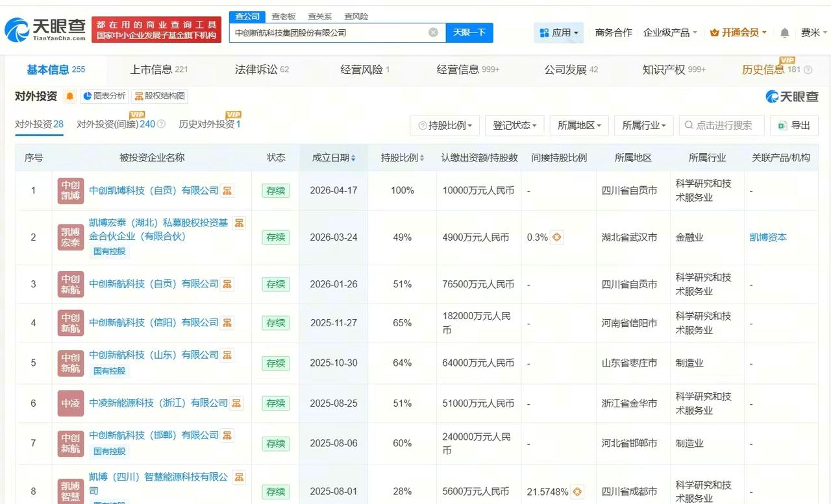Open equity chart icon for 凯博宏泰（湖北）私募股权投资基金
This screenshot has width=831, height=504.
(239, 223)
